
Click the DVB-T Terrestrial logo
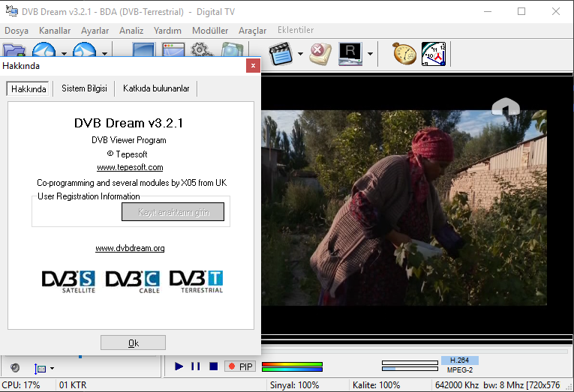197,282
